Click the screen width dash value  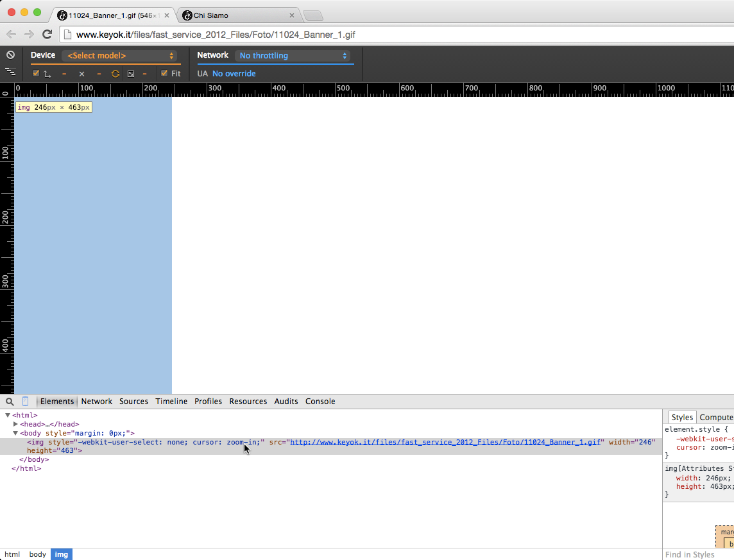coord(64,74)
